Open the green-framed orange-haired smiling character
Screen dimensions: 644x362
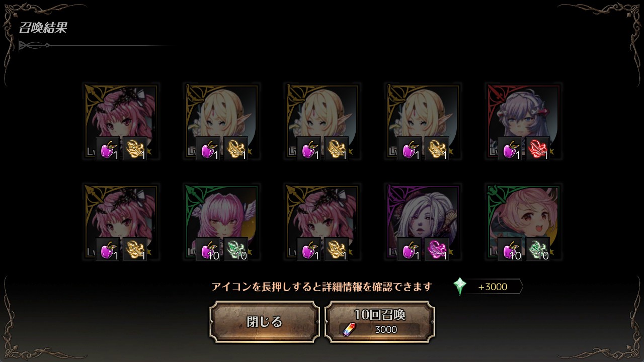(x=523, y=223)
